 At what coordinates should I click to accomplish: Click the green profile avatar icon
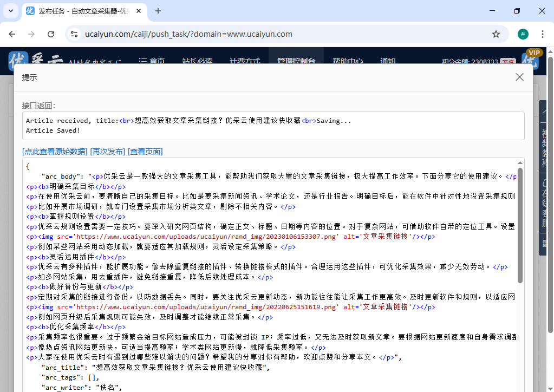click(523, 34)
